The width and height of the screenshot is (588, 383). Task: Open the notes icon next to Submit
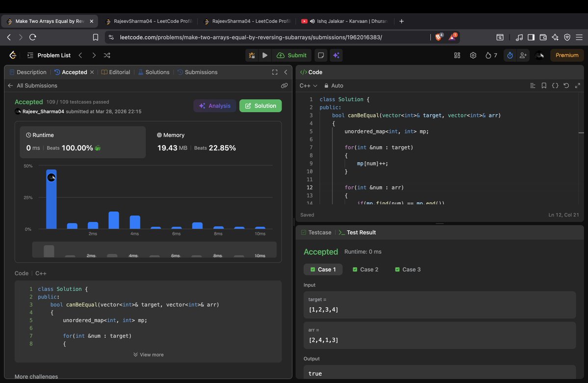[321, 55]
